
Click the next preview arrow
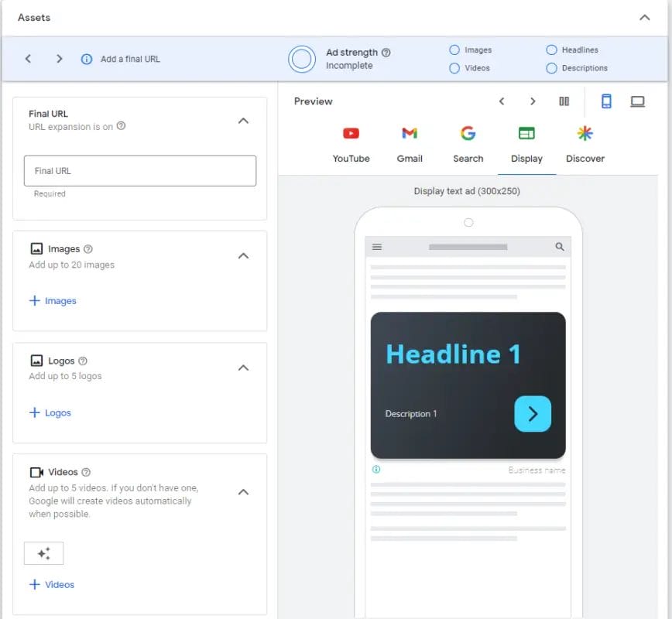tap(531, 101)
